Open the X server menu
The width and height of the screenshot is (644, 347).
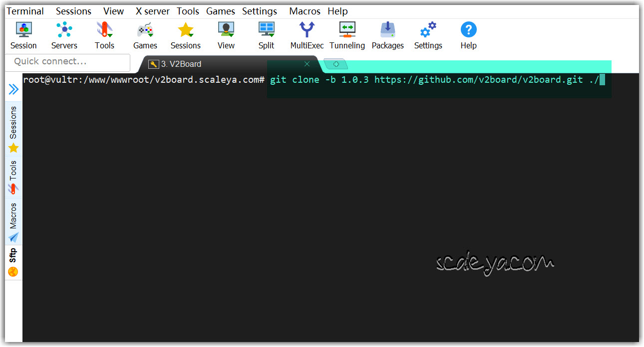(x=152, y=11)
